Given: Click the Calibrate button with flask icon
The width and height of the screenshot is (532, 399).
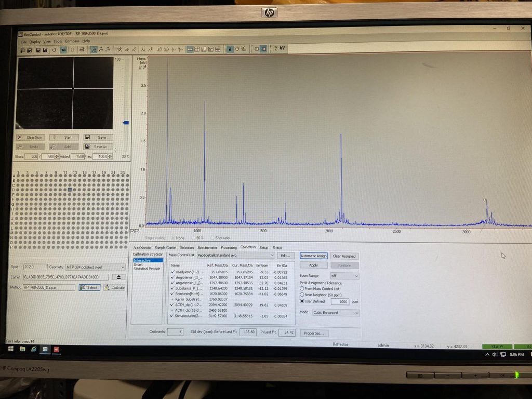Looking at the screenshot, I should click(x=114, y=287).
